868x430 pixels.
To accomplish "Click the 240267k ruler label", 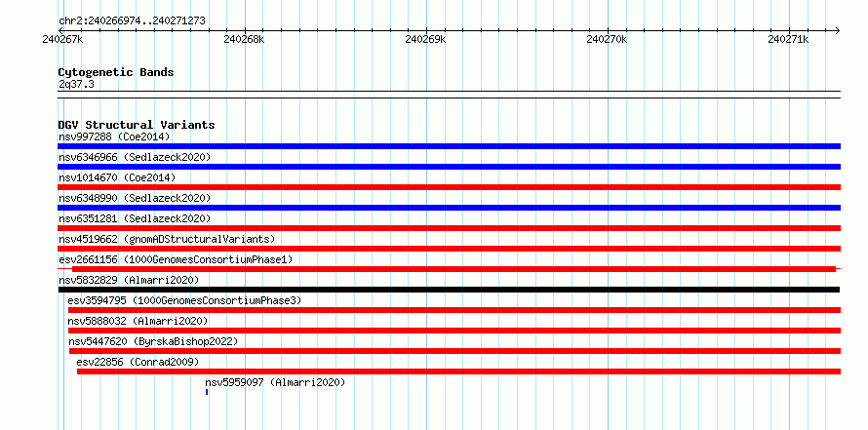I will [62, 39].
